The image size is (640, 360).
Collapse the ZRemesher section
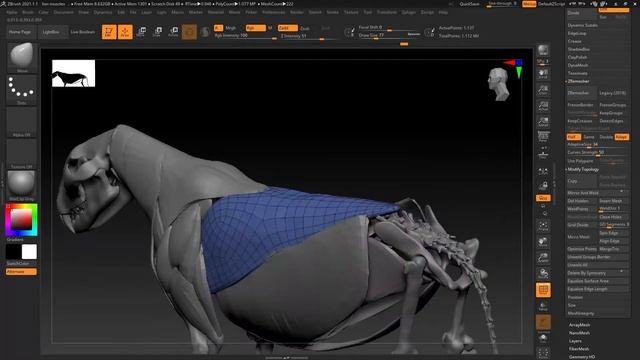tap(578, 82)
